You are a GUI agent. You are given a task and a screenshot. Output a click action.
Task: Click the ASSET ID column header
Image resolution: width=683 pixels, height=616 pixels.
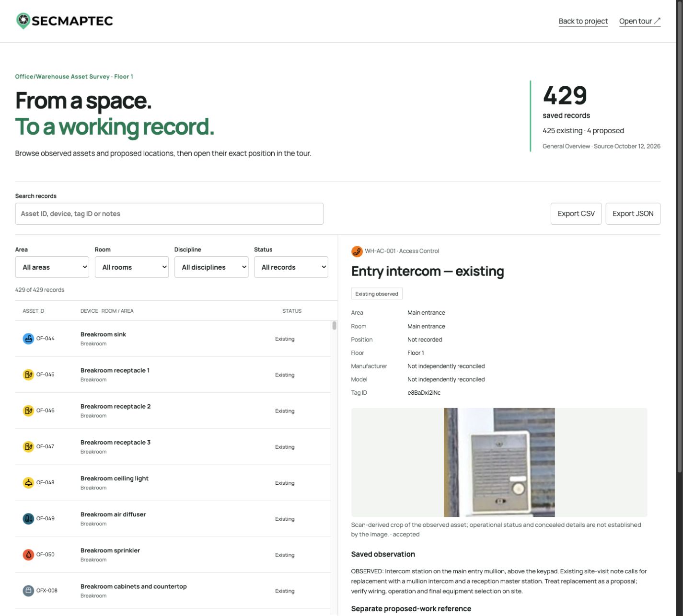click(x=33, y=311)
